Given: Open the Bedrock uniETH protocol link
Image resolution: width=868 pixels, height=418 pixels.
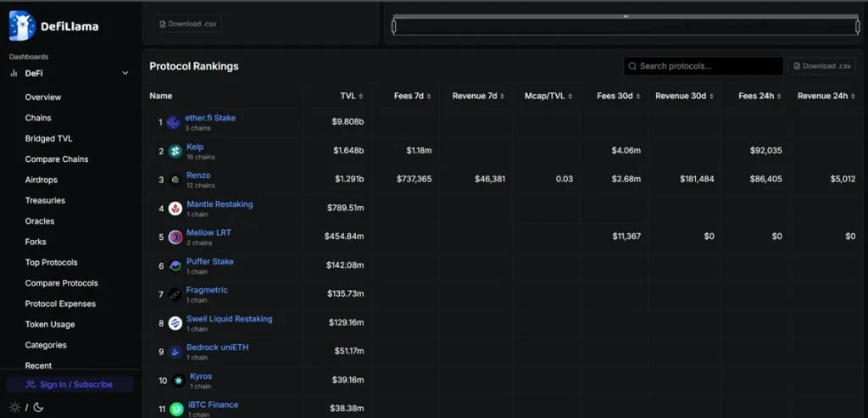Looking at the screenshot, I should [x=218, y=348].
